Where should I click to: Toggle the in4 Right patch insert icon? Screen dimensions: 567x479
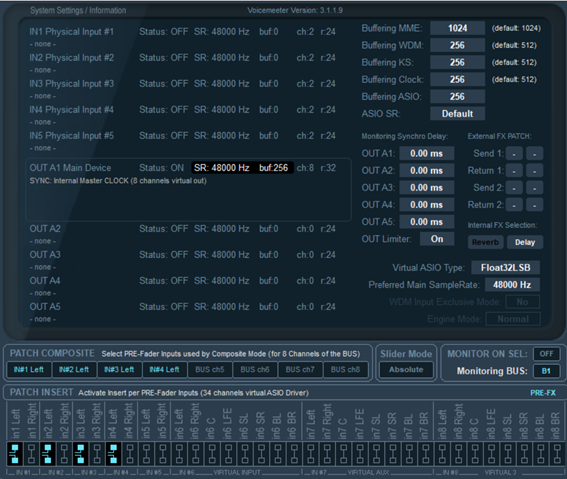(x=130, y=454)
